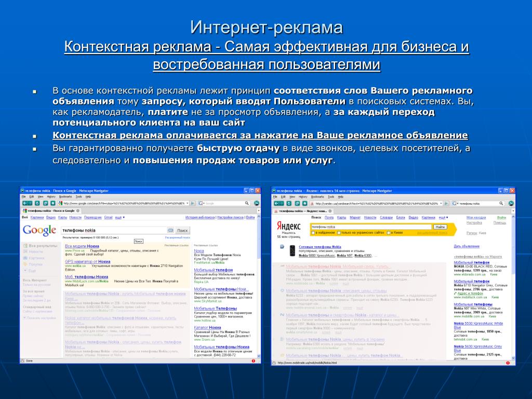
Task: Click the Google window's vertical scrollbar
Action: [259, 286]
